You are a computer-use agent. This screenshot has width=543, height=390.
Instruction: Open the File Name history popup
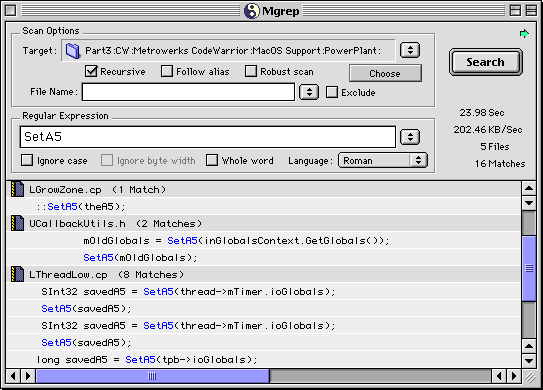click(309, 92)
